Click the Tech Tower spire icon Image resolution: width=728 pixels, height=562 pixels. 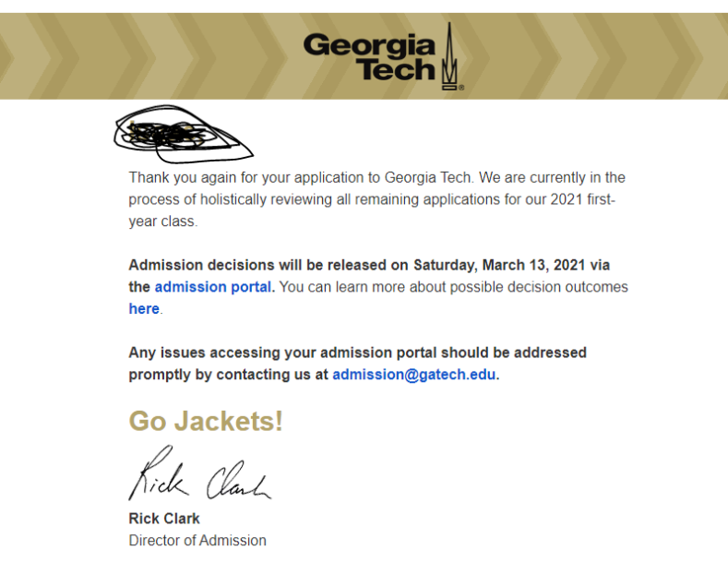click(x=448, y=56)
